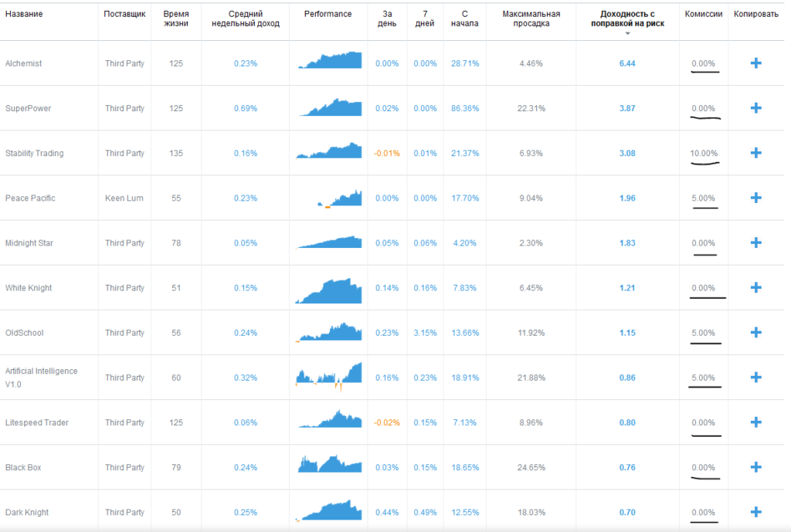Image resolution: width=791 pixels, height=532 pixels.
Task: Copy the SuperPower strategy with plus icon
Action: point(756,108)
